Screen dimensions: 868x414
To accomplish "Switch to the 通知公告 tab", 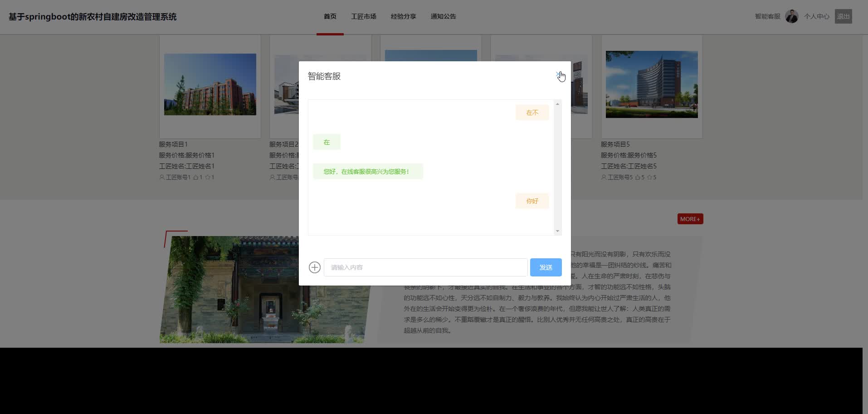I will (443, 16).
